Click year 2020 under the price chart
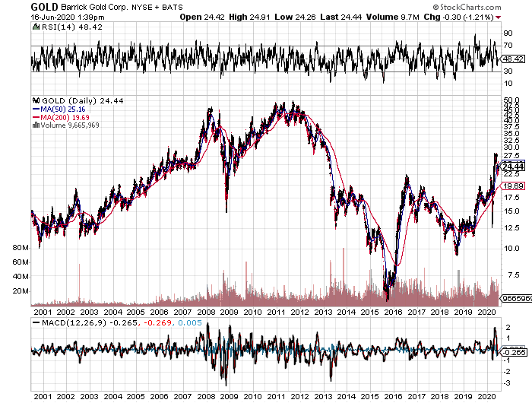 coord(487,312)
